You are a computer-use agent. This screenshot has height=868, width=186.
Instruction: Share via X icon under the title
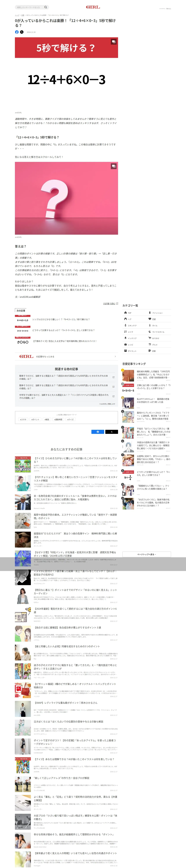pyautogui.click(x=22, y=32)
